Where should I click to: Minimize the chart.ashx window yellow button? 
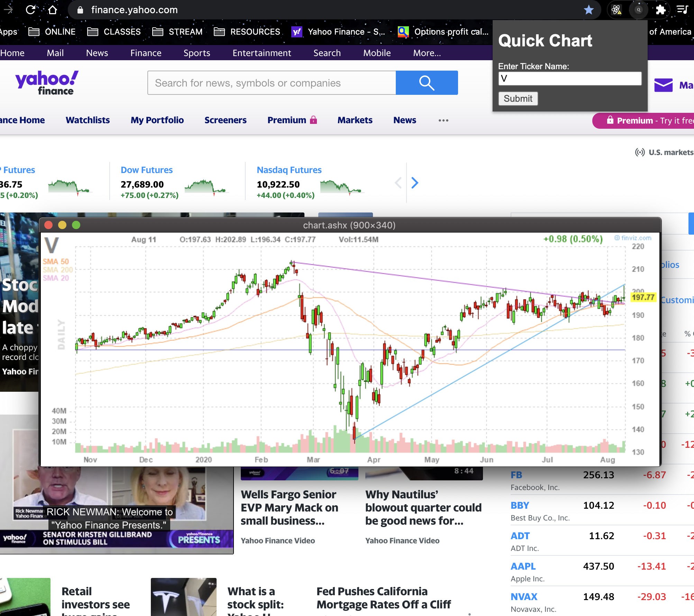pyautogui.click(x=62, y=225)
